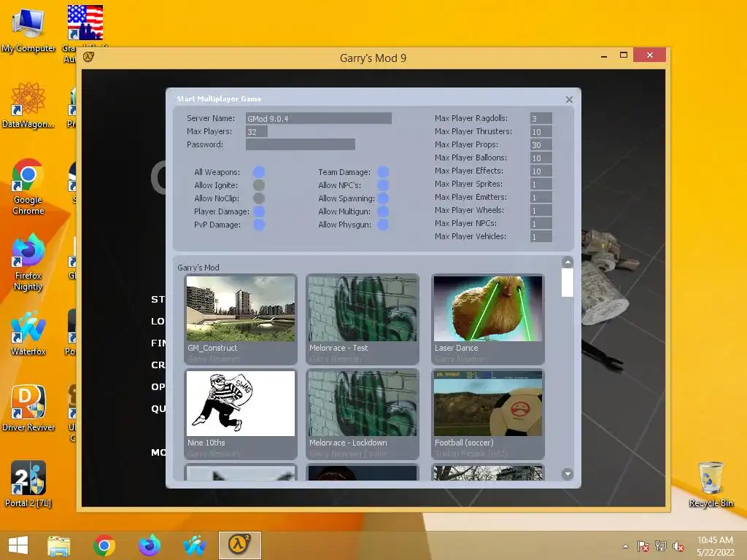Open the Firefox Nightly desktop shortcut
This screenshot has width=747, height=560.
coord(28,262)
